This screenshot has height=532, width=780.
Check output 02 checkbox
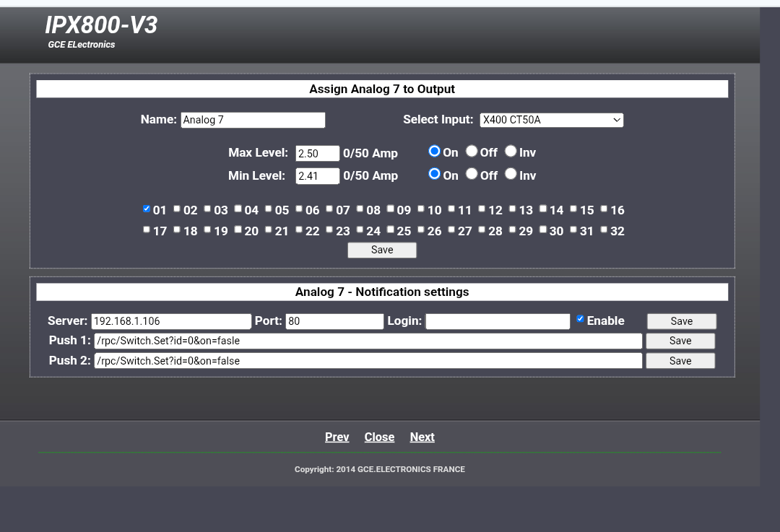pyautogui.click(x=177, y=209)
